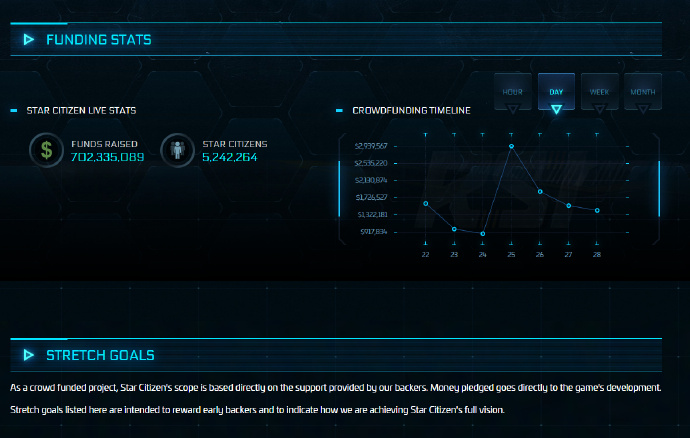Click the Star Citizens count 5,242,264
This screenshot has height=438, width=690.
tap(230, 157)
